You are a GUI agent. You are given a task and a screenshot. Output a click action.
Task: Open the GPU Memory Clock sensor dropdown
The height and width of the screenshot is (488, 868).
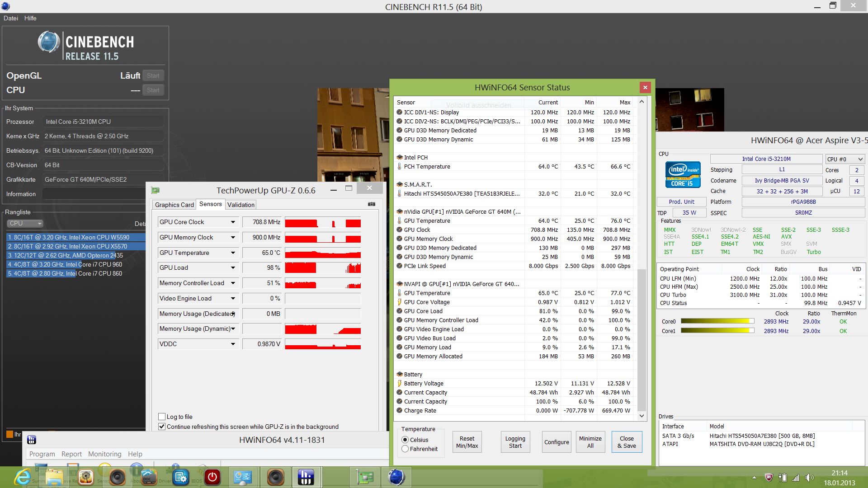233,237
